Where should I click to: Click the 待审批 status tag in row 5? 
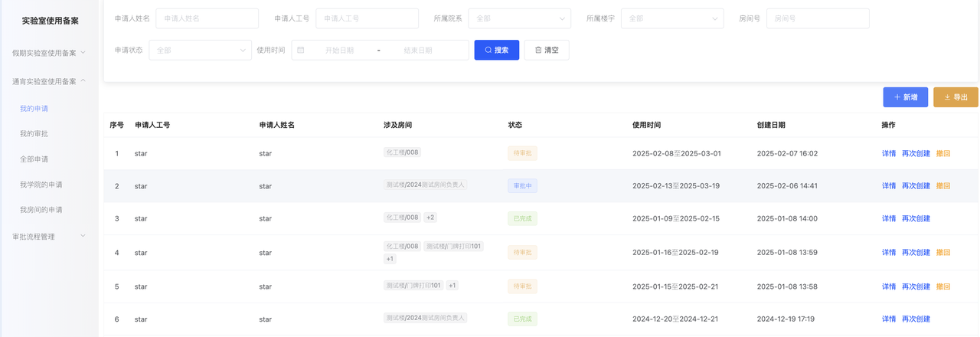523,286
